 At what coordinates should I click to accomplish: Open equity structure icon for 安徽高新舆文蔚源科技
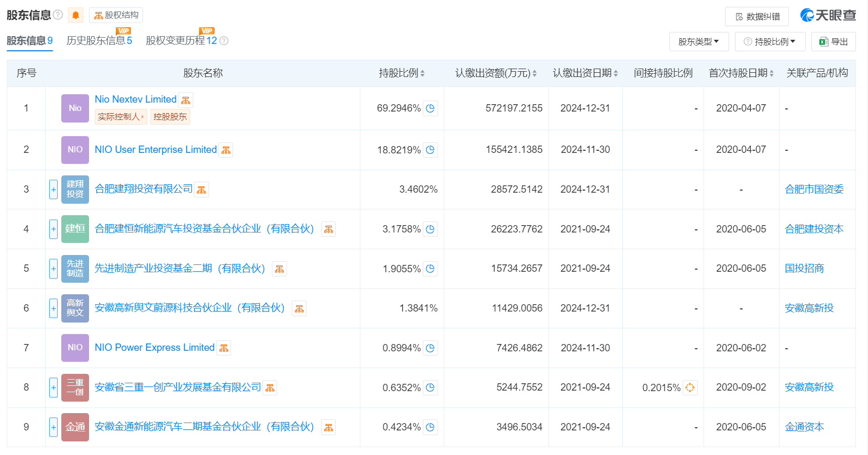point(299,309)
